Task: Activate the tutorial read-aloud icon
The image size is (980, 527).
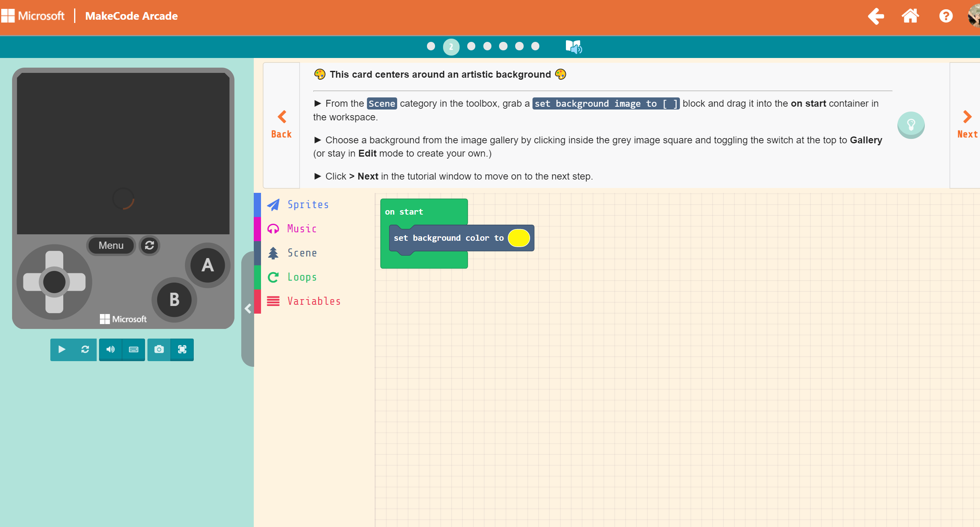Action: 574,46
